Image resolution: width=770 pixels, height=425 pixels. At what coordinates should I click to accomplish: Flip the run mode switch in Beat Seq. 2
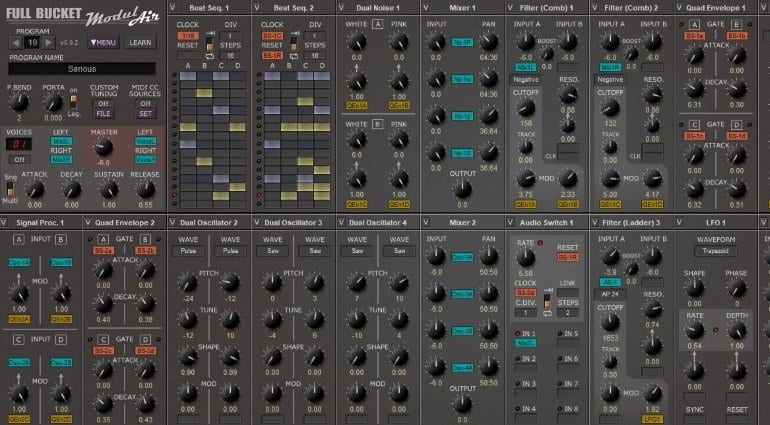coord(294,45)
